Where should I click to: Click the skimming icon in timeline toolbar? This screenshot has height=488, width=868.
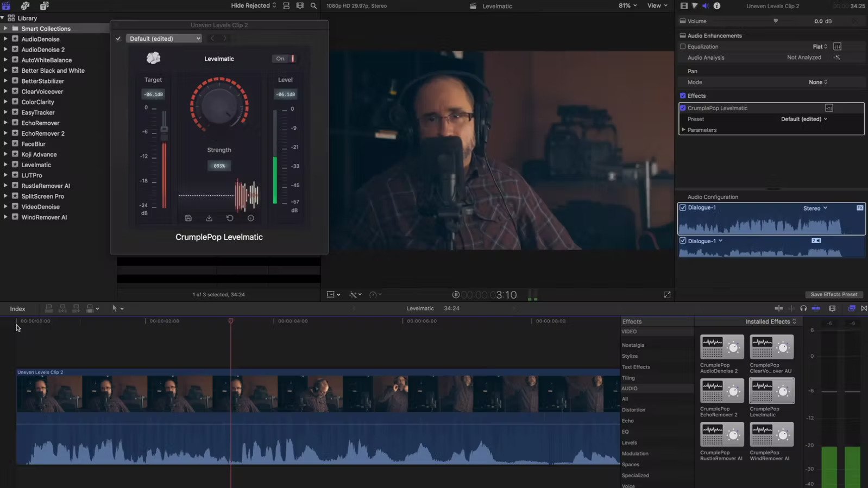(x=779, y=308)
